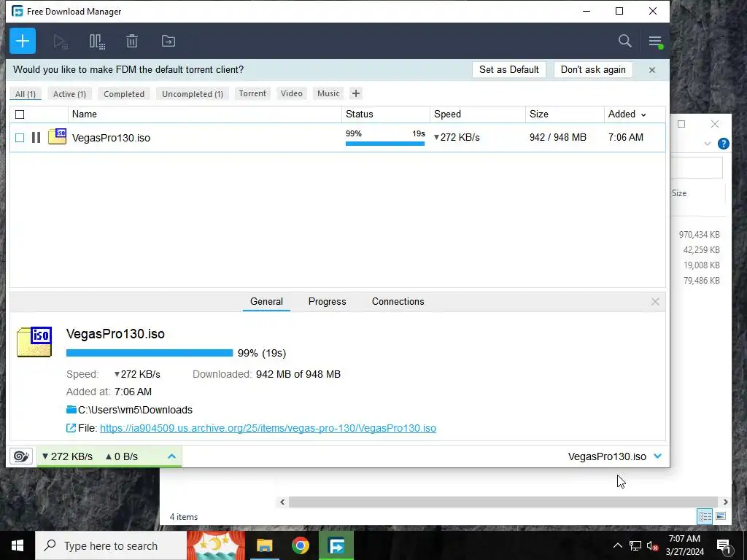Click the Name column header
Viewport: 747px width, 560px height.
click(205, 114)
